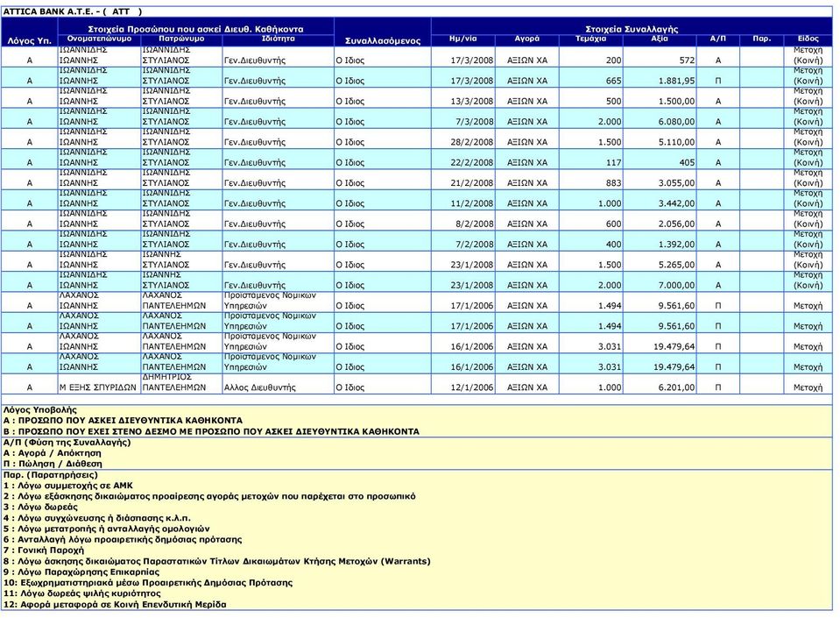
Task: Click note '7 : Γονική Παροχή'
Action: pyautogui.click(x=44, y=550)
